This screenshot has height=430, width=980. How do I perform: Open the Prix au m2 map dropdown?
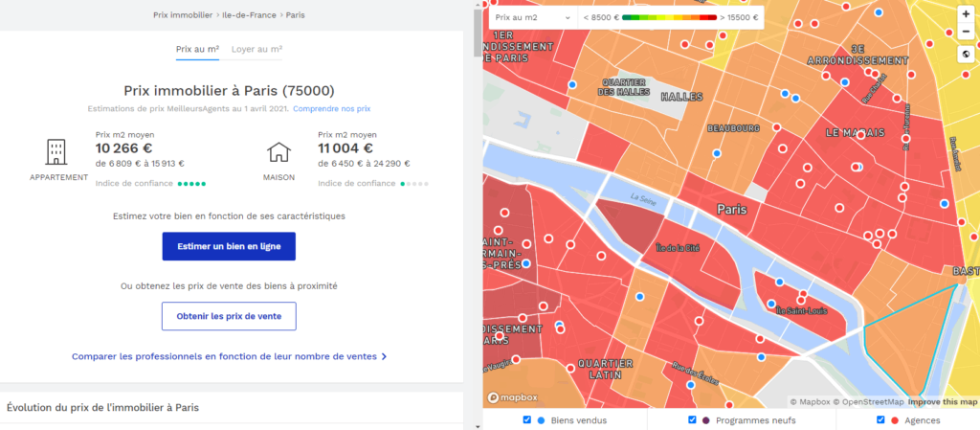pyautogui.click(x=533, y=16)
